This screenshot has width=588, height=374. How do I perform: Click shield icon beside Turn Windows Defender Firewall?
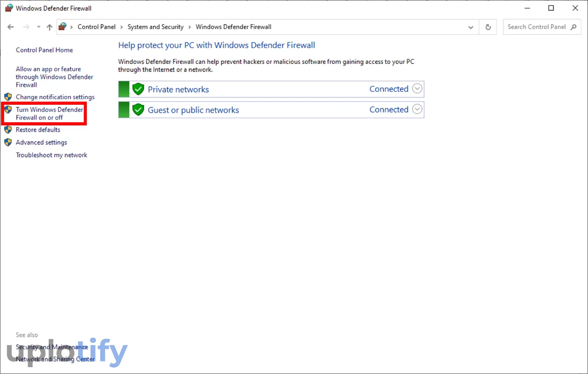(8, 110)
